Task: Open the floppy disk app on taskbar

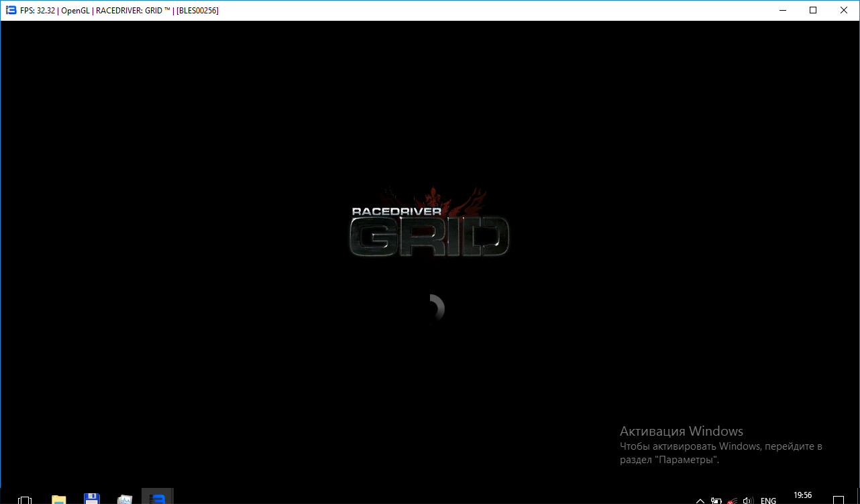Action: coord(92,499)
